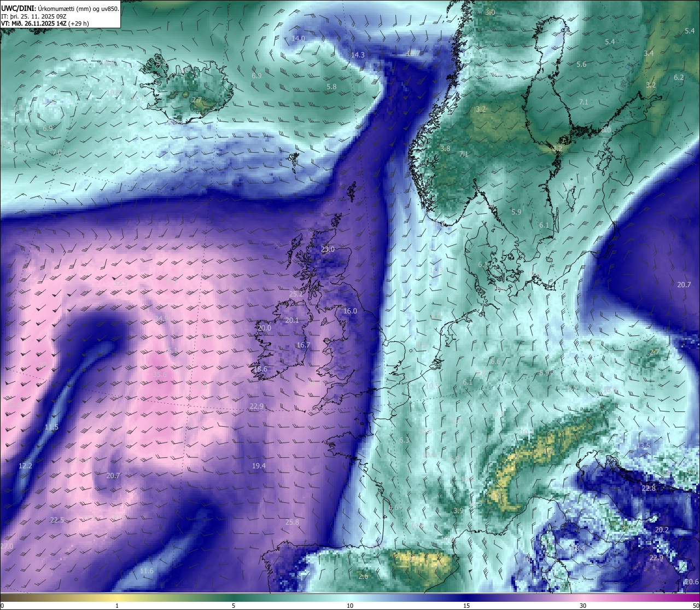Click the 25.2 value label
The image size is (700, 610).
296,294
